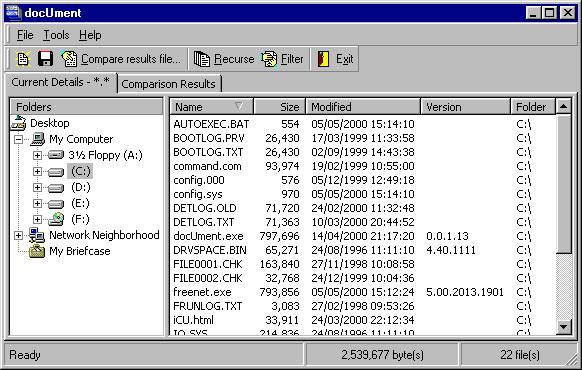
Task: Select the FRUNLOG.TXT file
Action: (x=207, y=307)
